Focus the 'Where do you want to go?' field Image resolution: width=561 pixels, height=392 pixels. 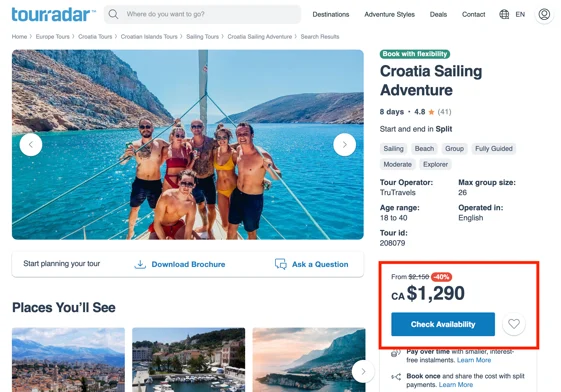[203, 14]
